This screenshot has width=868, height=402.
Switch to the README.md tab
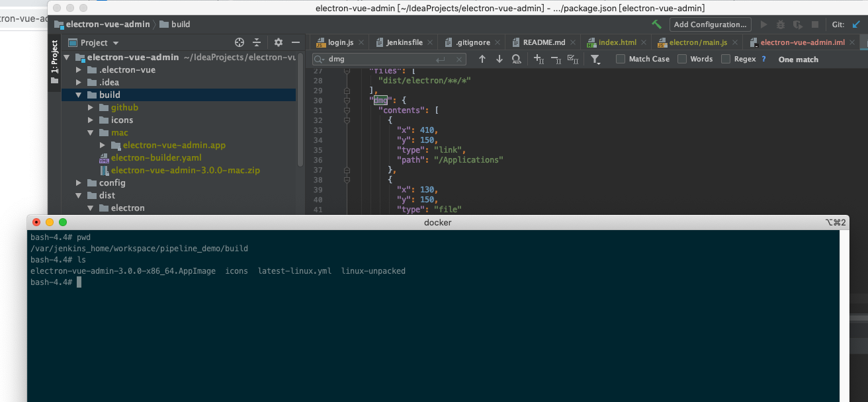tap(544, 42)
